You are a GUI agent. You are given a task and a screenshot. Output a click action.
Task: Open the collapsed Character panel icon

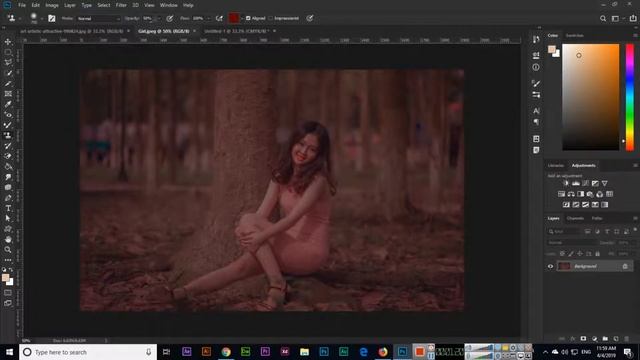point(536,111)
